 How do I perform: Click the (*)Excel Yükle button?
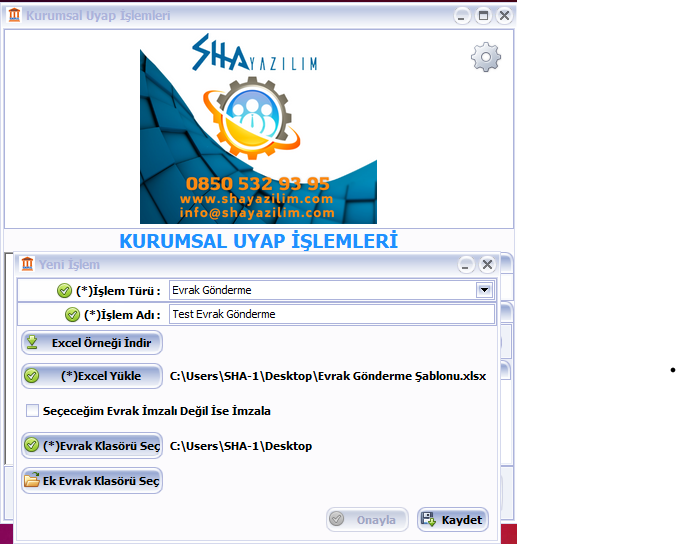pyautogui.click(x=92, y=376)
